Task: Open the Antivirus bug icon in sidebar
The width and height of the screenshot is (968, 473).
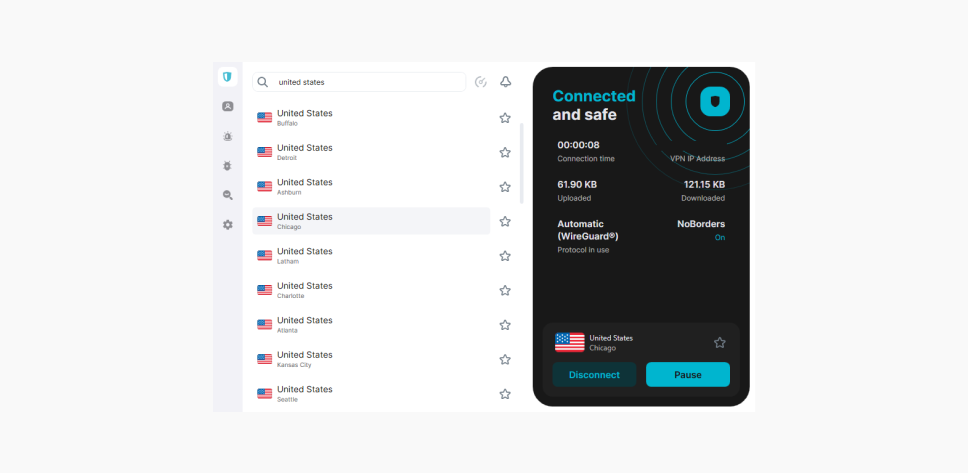Action: point(228,166)
